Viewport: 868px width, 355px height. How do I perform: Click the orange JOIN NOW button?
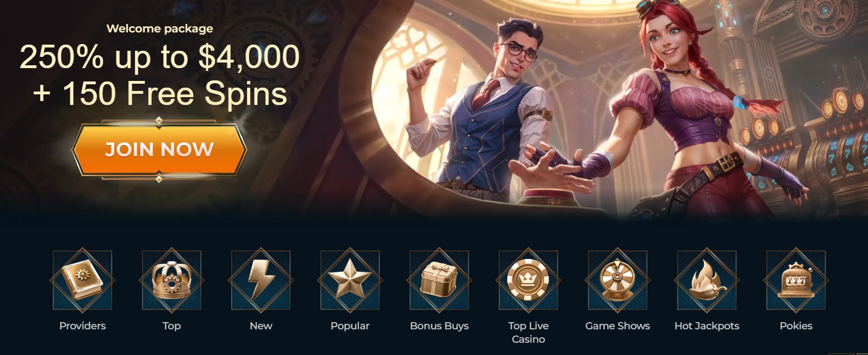pyautogui.click(x=159, y=150)
